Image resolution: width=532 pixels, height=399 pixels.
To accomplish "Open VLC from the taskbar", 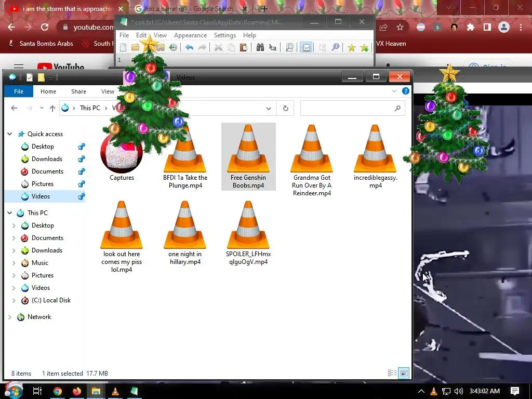I will click(x=115, y=391).
